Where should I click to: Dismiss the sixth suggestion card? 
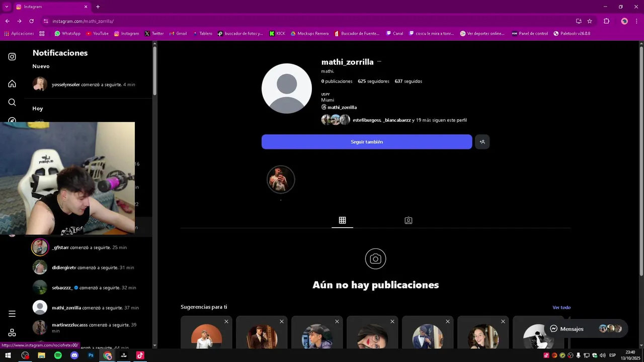(x=503, y=322)
